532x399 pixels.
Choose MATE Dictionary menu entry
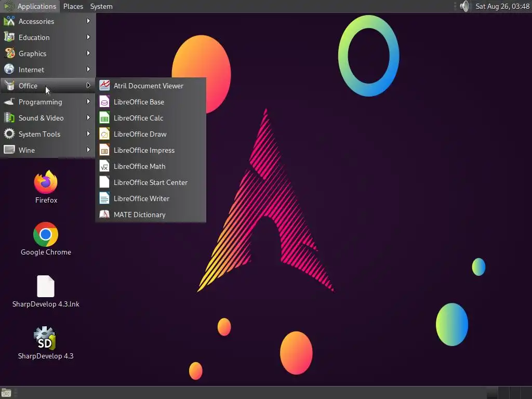pos(151,215)
